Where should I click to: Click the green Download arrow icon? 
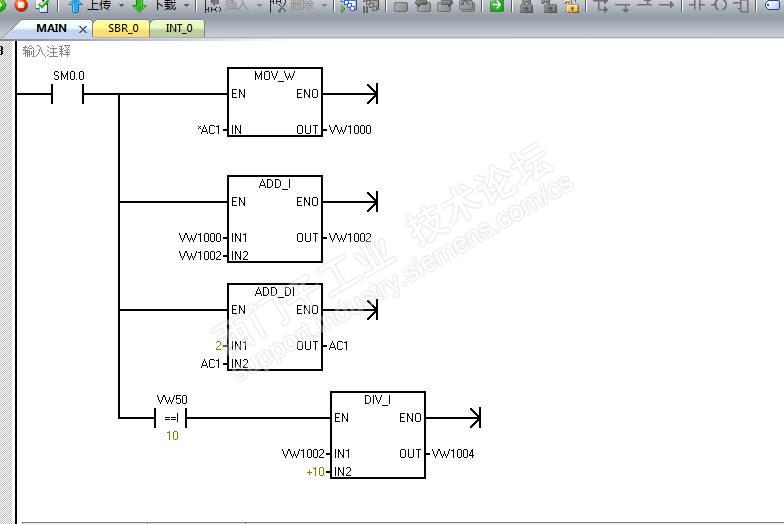[x=140, y=6]
